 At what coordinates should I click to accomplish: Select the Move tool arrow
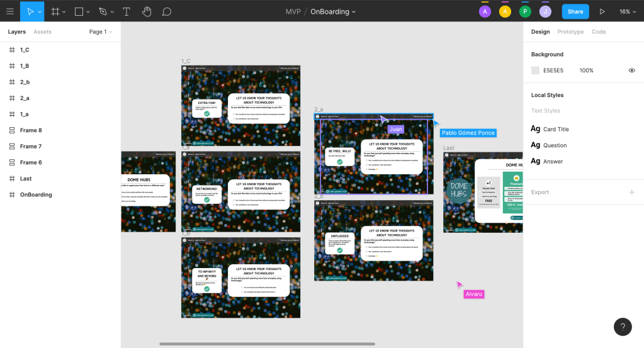[29, 11]
